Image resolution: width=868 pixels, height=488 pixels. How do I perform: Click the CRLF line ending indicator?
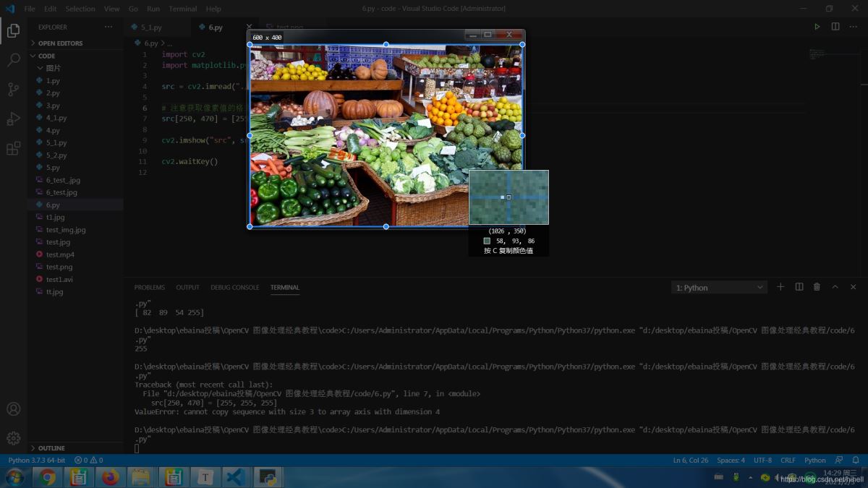click(x=788, y=460)
